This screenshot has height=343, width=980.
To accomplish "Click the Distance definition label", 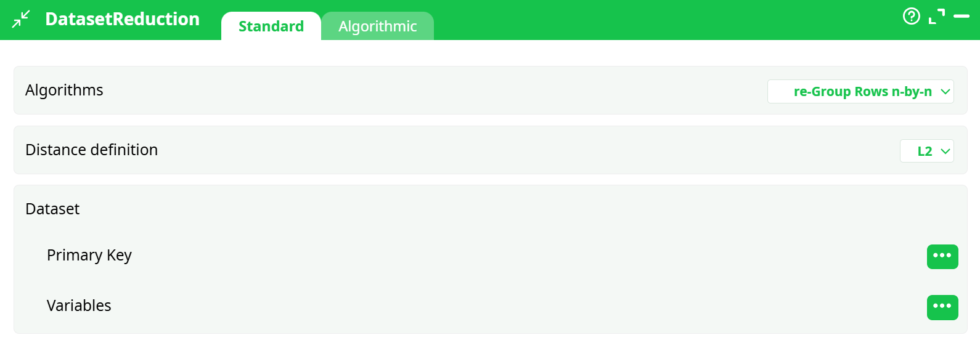I will coord(92,150).
